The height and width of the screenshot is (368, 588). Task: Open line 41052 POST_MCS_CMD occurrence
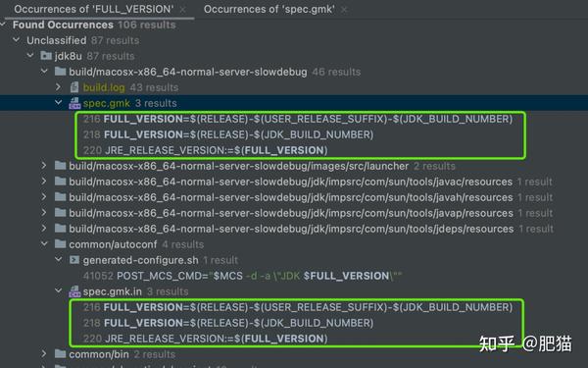[x=242, y=276]
